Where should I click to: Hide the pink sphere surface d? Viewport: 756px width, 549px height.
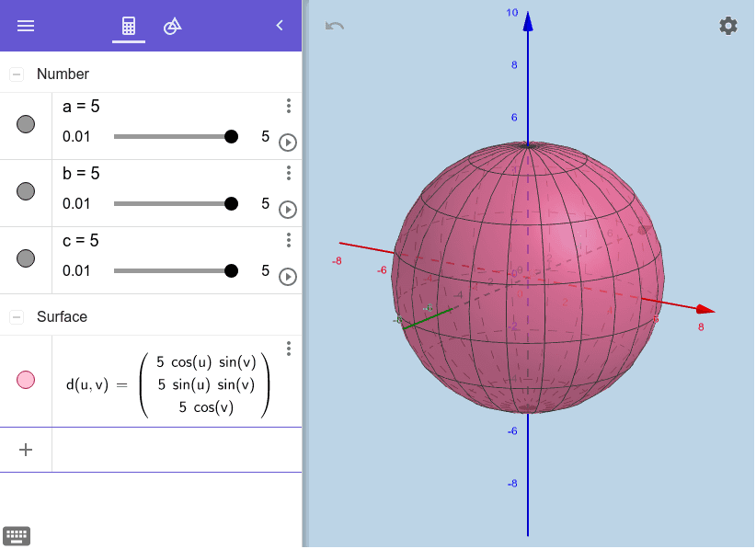click(x=25, y=381)
